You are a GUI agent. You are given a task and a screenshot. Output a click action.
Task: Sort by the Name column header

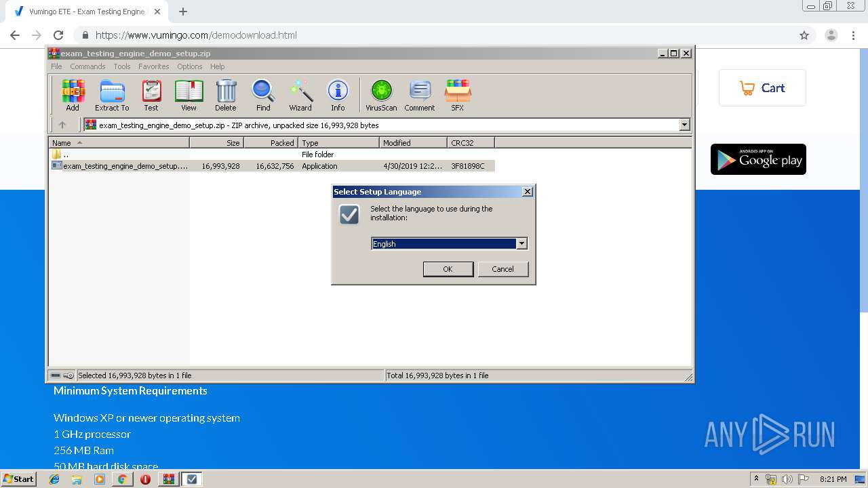coord(119,142)
